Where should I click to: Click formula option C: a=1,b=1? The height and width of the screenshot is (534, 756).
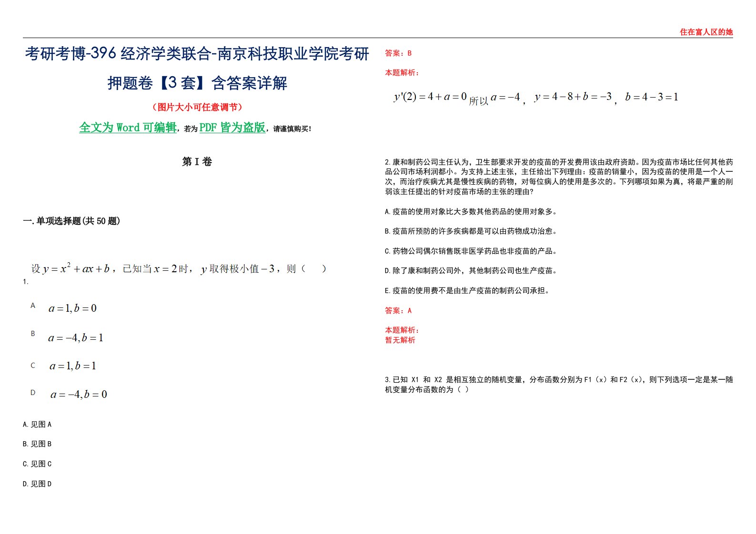tap(72, 366)
